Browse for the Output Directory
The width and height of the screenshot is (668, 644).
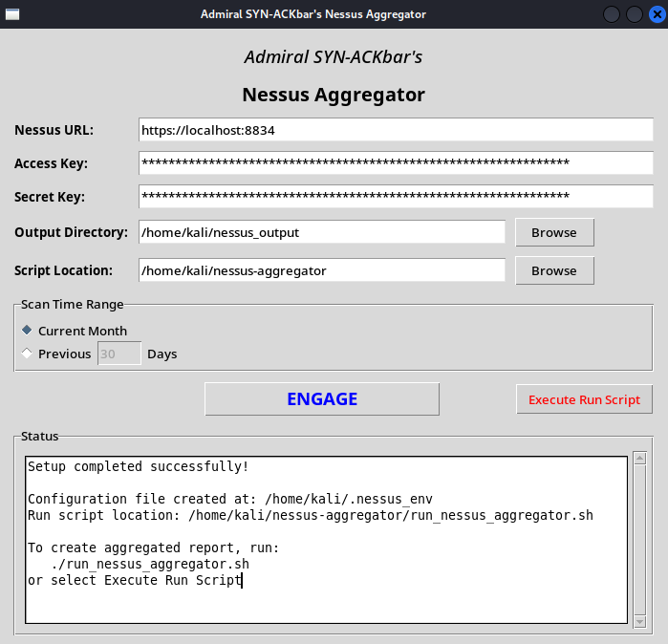pyautogui.click(x=554, y=232)
